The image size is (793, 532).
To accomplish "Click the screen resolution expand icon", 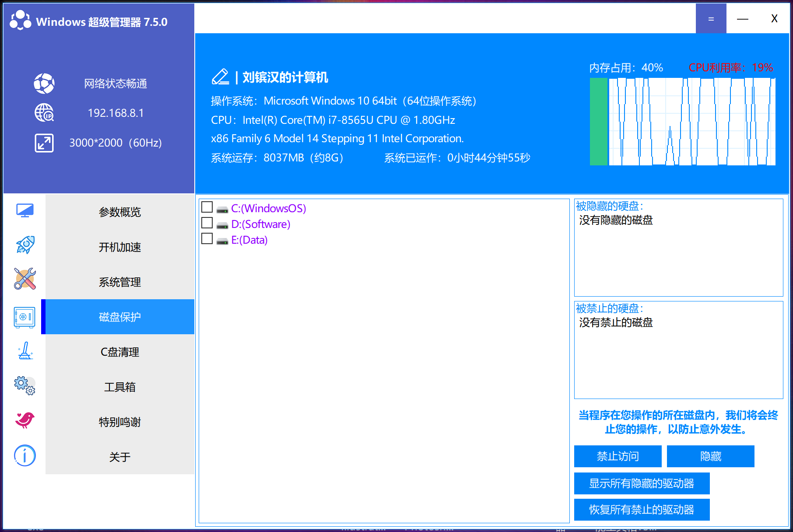I will point(44,143).
